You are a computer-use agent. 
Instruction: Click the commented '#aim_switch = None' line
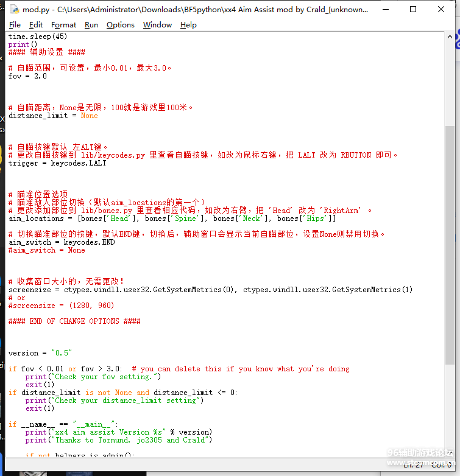pyautogui.click(x=47, y=250)
